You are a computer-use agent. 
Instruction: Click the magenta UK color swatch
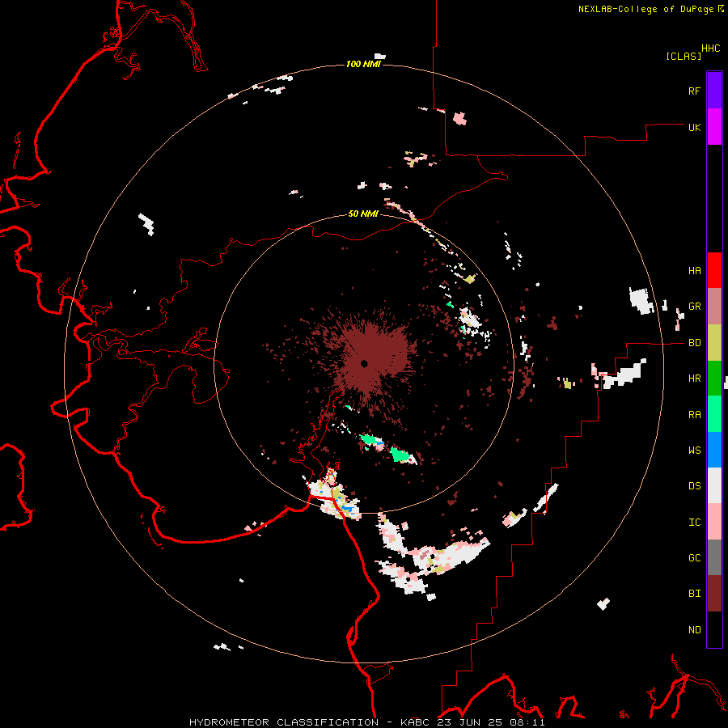click(x=714, y=127)
